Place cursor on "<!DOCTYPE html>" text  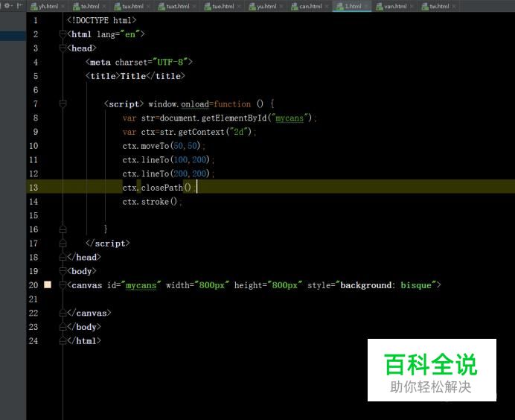(x=101, y=20)
